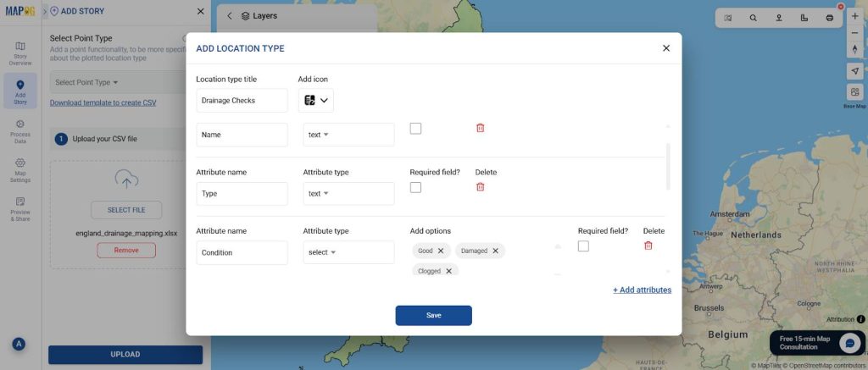Click the map search magnifier icon
Viewport: 868px width, 370px height.
[x=753, y=18]
